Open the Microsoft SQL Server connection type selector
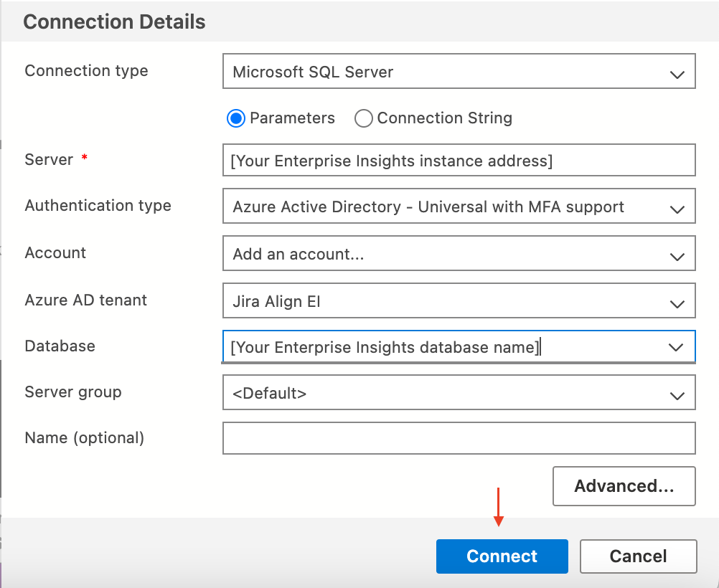The width and height of the screenshot is (719, 588). pos(459,71)
